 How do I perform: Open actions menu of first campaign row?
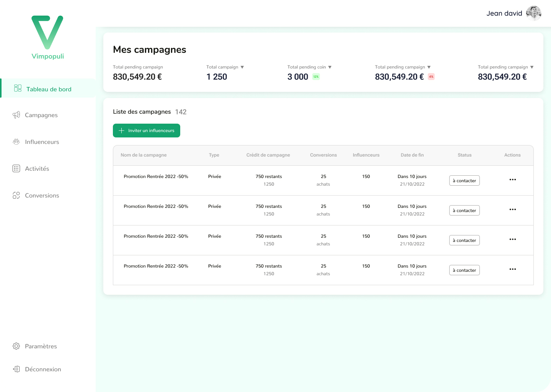513,180
